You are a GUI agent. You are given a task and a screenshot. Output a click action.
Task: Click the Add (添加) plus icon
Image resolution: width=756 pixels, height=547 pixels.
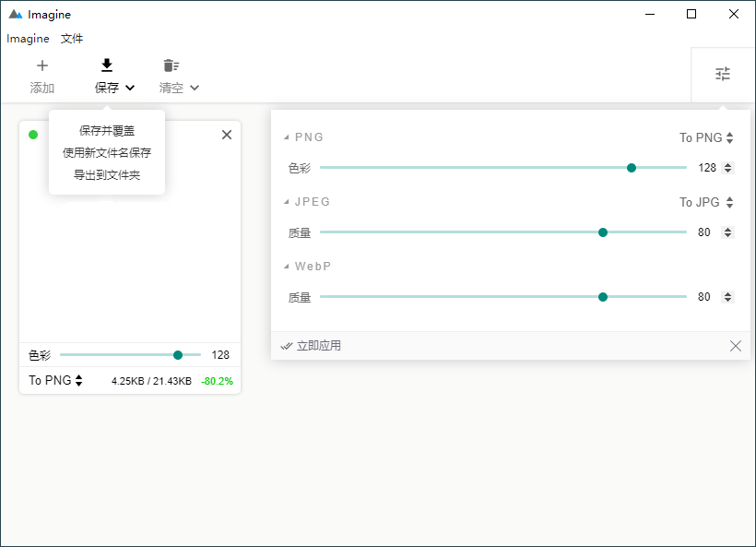pos(42,65)
